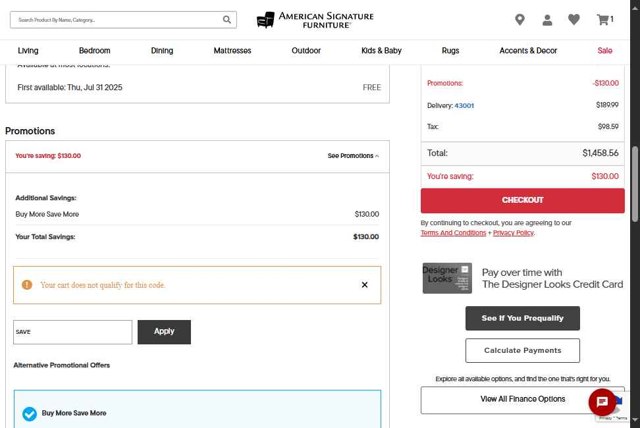
Task: Toggle the Buy More Save More checkmark
Action: point(29,413)
